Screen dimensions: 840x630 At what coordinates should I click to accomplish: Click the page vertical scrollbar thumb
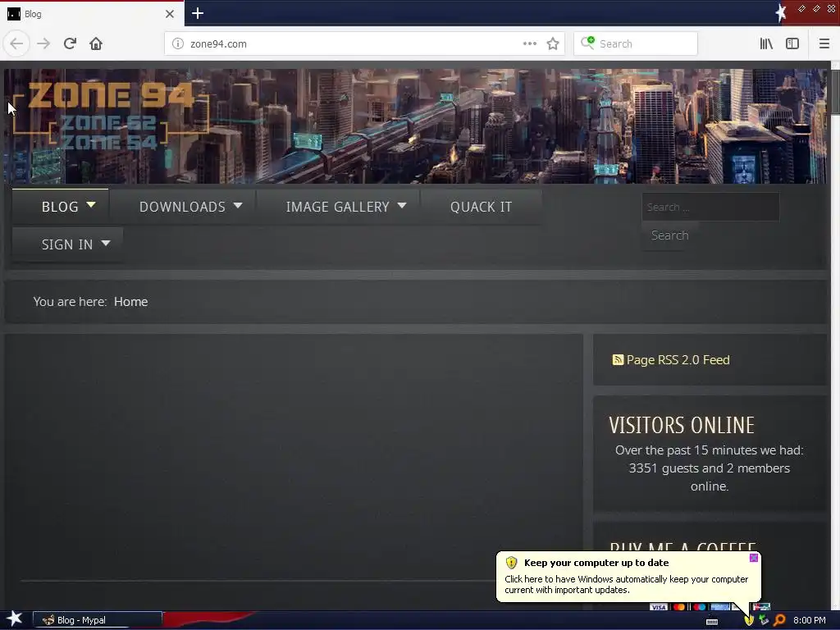click(835, 91)
